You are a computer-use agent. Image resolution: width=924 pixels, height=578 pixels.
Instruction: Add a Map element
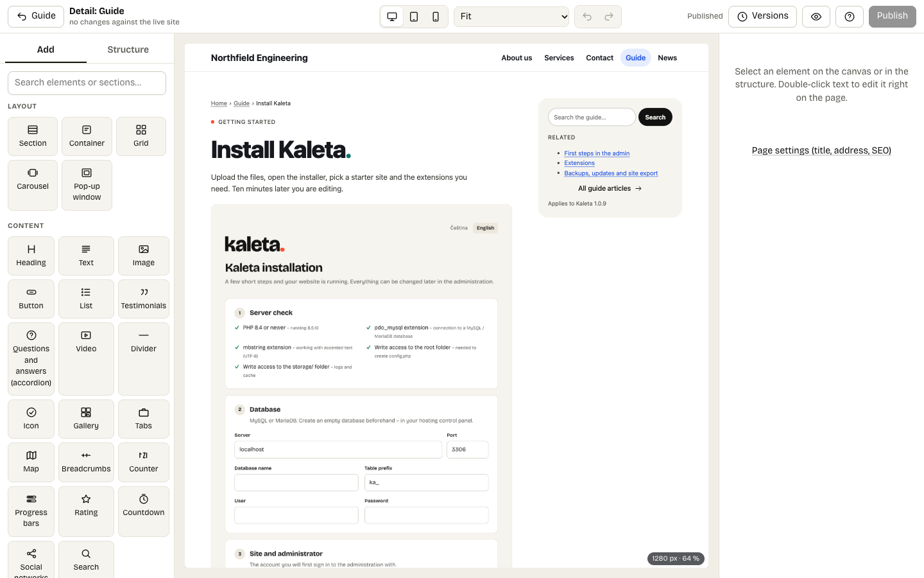[31, 462]
